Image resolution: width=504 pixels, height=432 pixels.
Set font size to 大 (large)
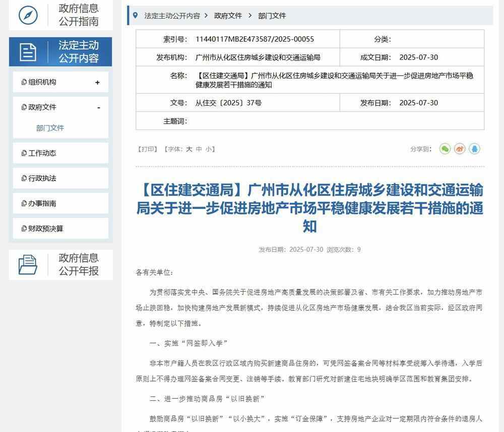(189, 149)
